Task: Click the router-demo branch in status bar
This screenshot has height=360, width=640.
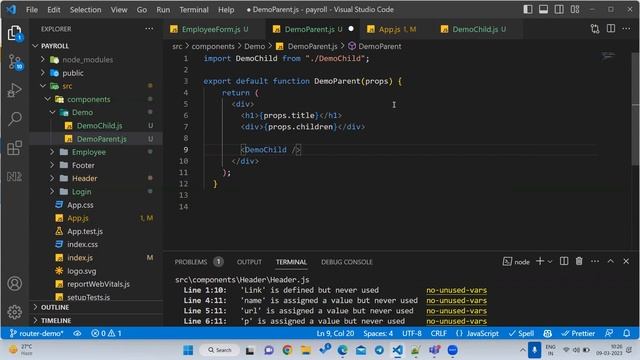Action: 36,333
